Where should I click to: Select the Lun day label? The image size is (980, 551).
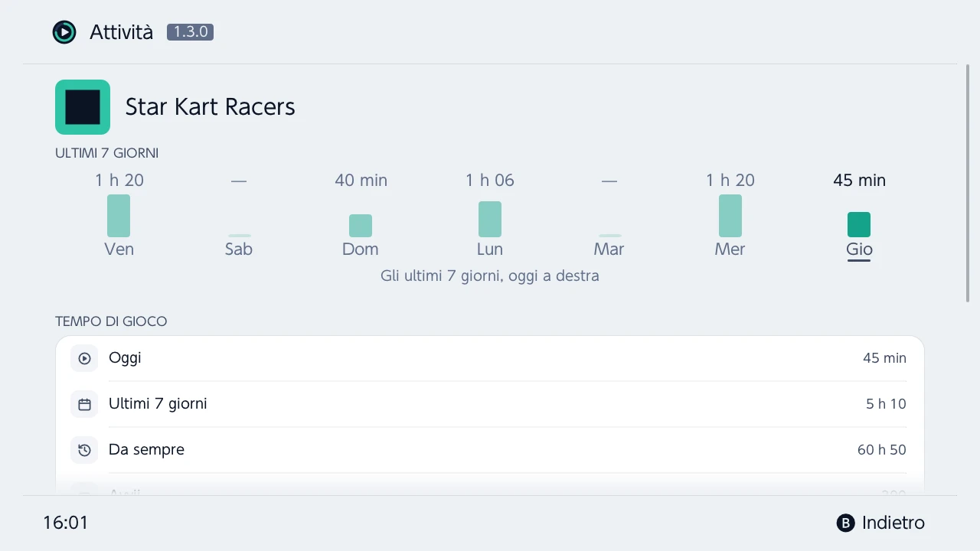(x=490, y=249)
